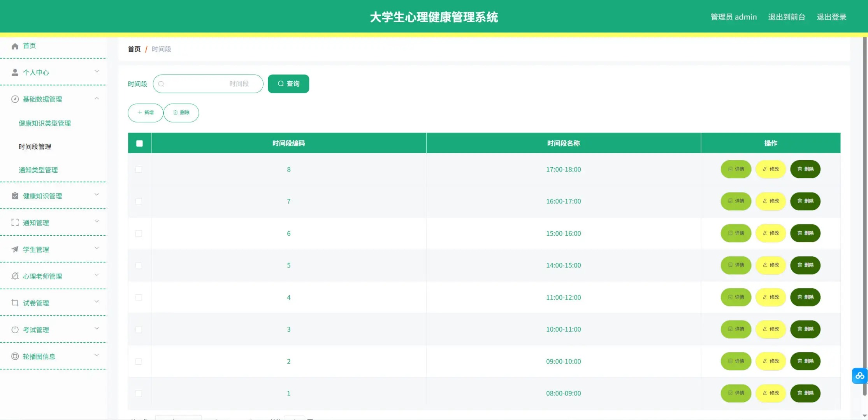Tick the checkbox for row 15:00-16:00

pyautogui.click(x=139, y=233)
